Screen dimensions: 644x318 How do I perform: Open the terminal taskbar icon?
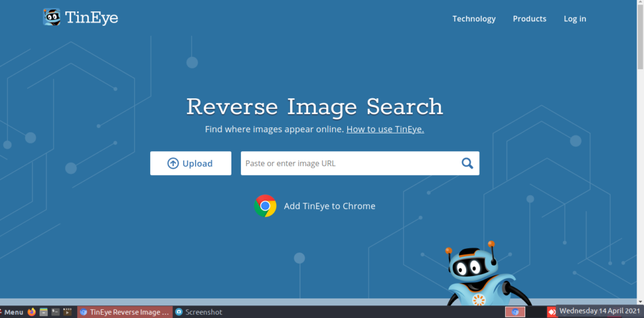[55, 312]
